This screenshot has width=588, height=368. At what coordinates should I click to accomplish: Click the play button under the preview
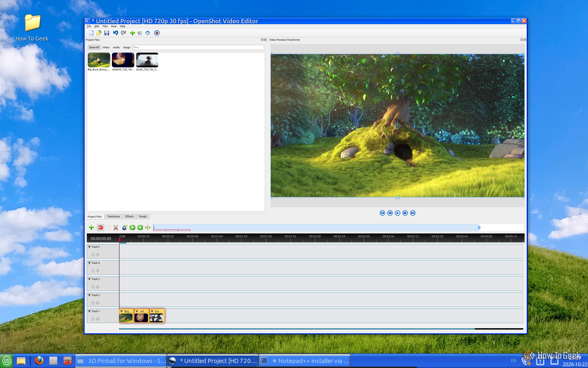pyautogui.click(x=398, y=213)
